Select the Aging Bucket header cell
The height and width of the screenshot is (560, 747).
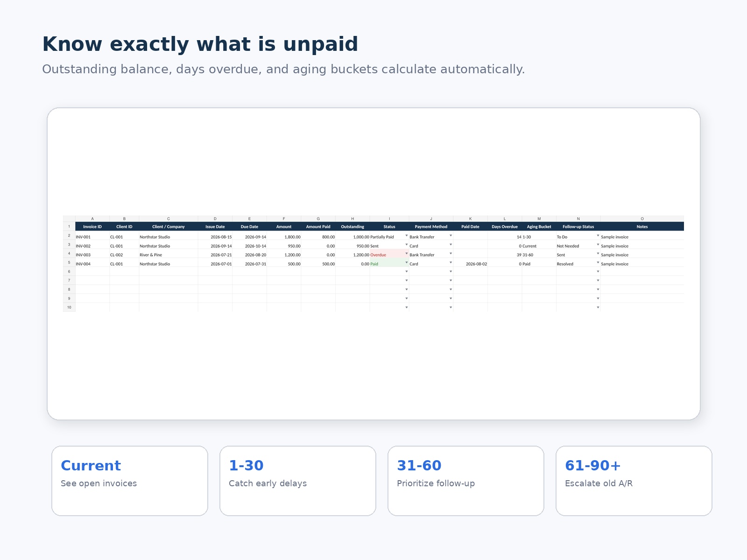click(x=539, y=227)
